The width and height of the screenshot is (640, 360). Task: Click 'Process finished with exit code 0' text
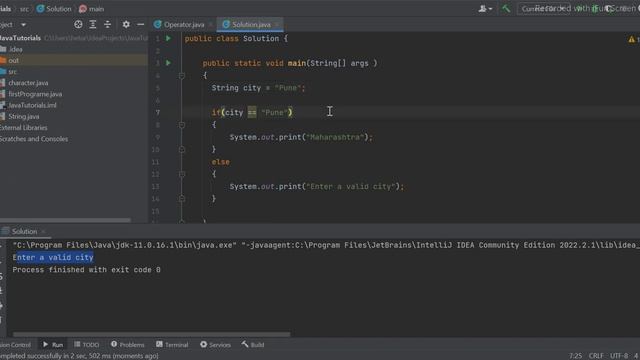(87, 270)
